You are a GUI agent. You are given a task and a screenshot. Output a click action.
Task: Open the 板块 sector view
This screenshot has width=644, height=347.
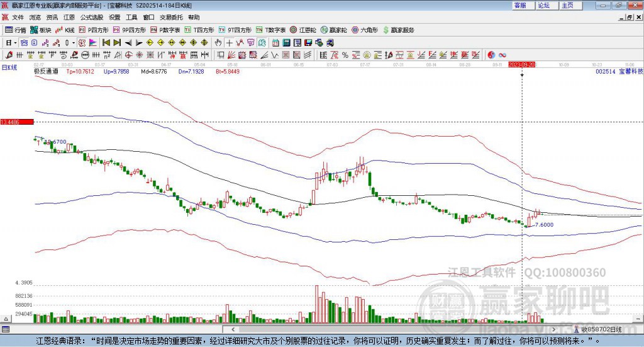point(41,30)
